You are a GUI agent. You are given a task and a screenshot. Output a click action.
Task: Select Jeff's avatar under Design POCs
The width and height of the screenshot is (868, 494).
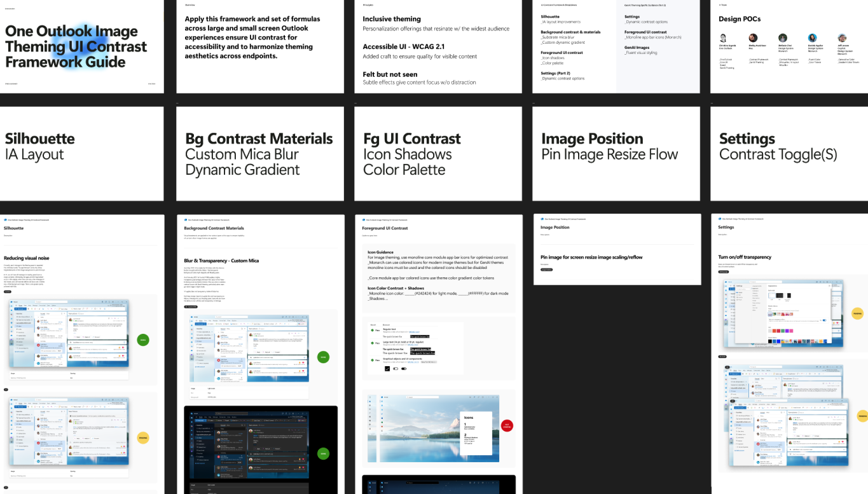click(842, 38)
